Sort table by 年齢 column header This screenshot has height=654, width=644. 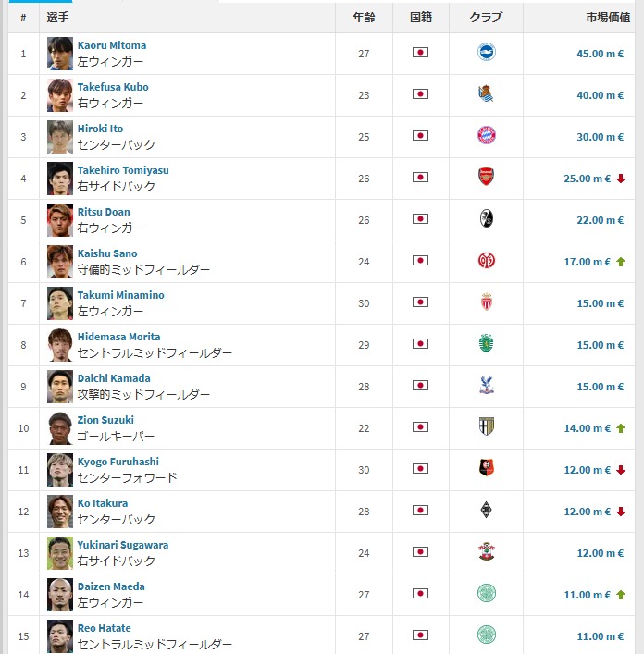pos(363,17)
